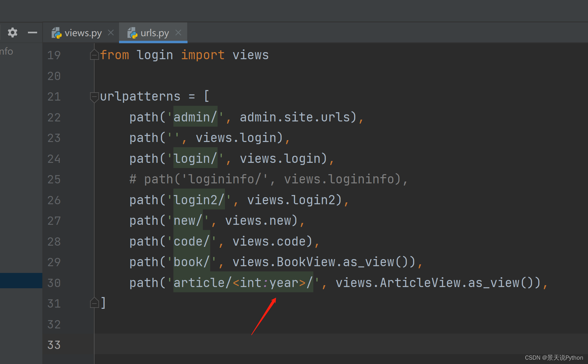Place cursor in 'book/' string
This screenshot has height=364, width=588.
pyautogui.click(x=191, y=262)
